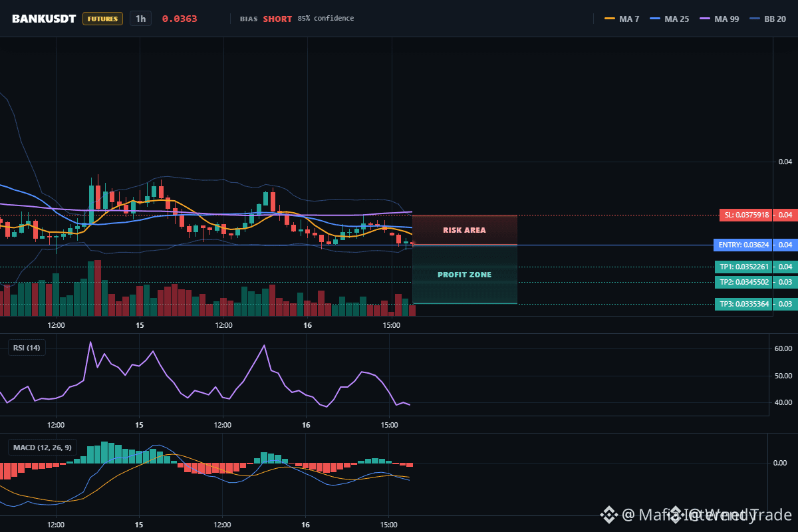This screenshot has height=532, width=798.
Task: Toggle the MA 7 legend line
Action: tap(621, 19)
